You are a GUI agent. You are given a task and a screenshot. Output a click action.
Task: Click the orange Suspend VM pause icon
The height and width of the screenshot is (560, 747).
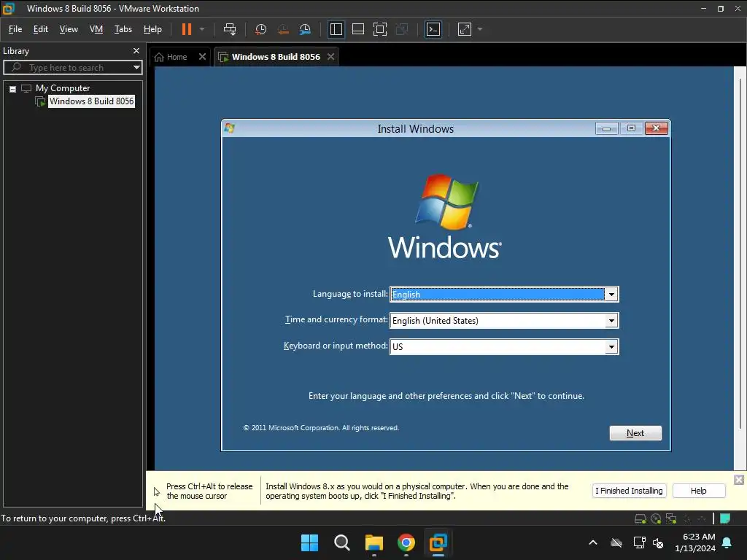tap(186, 29)
